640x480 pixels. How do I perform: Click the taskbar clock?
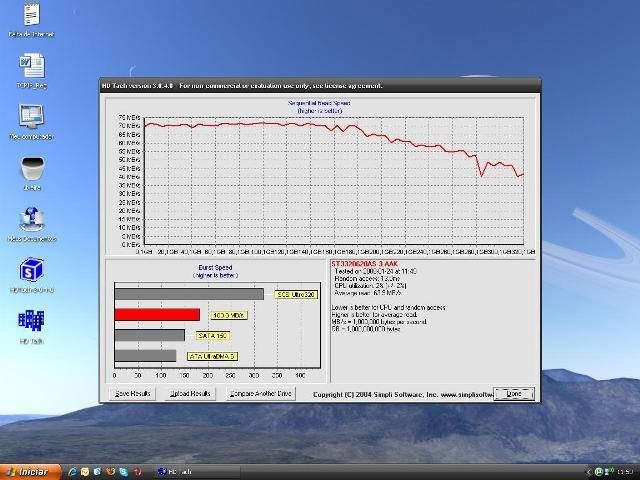click(x=625, y=472)
